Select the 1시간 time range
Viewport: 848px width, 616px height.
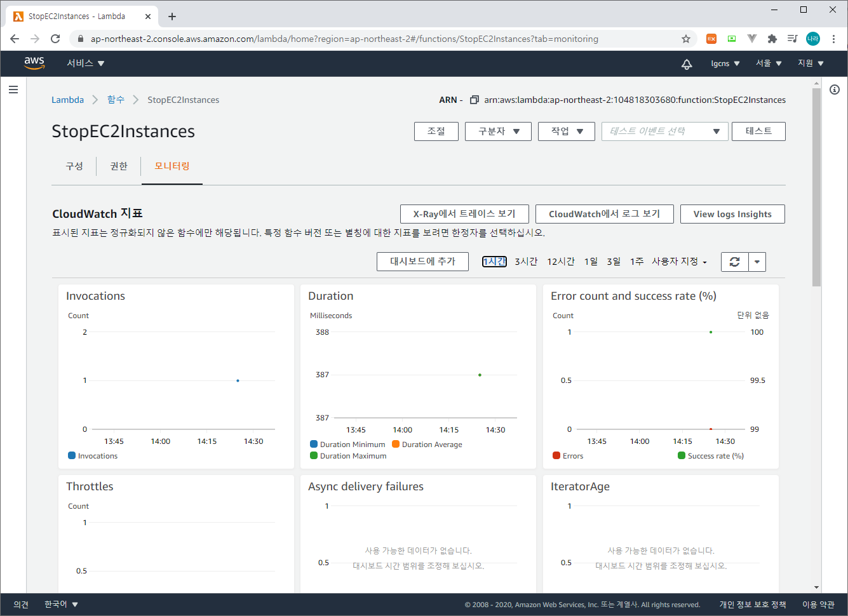pos(494,262)
